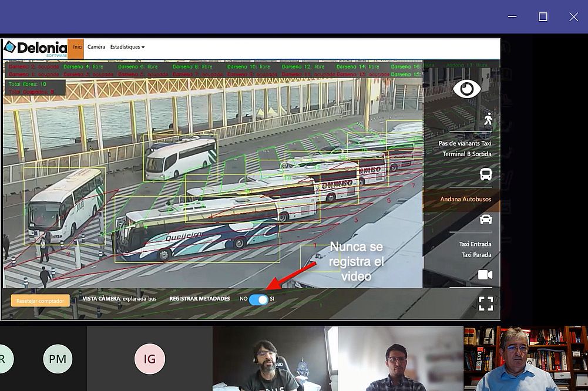Open Taxi Parada camera
Image resolution: width=588 pixels, height=391 pixels.
(476, 255)
